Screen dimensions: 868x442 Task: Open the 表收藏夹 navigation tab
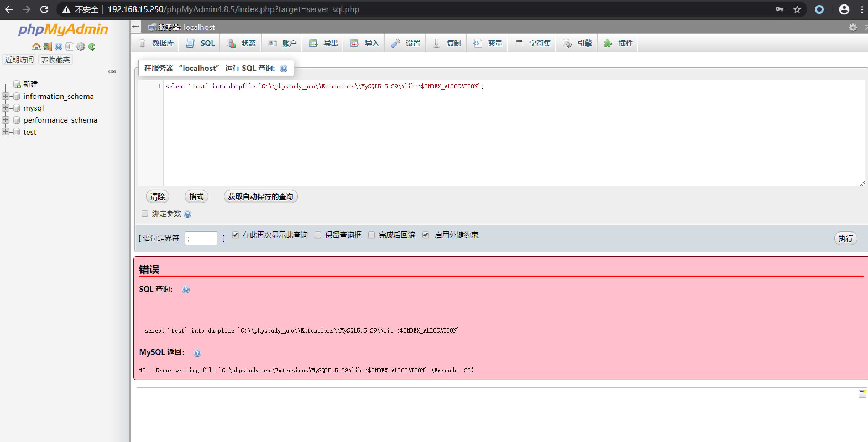click(56, 60)
